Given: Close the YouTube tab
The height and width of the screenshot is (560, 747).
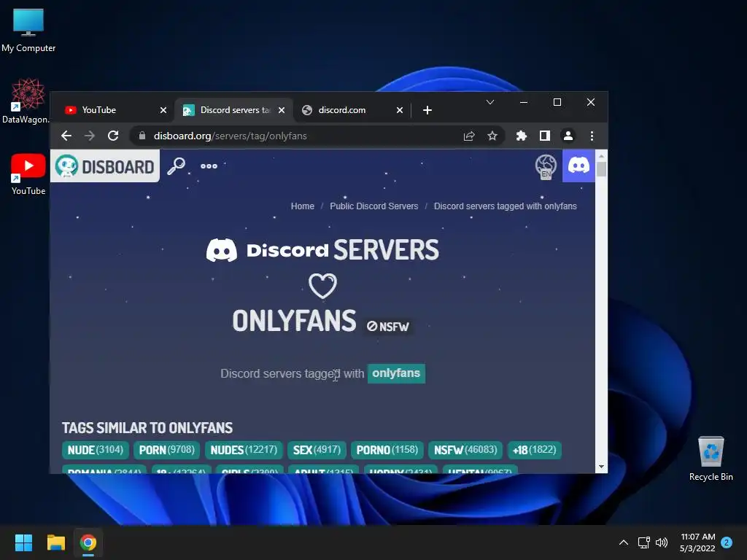Looking at the screenshot, I should [163, 110].
